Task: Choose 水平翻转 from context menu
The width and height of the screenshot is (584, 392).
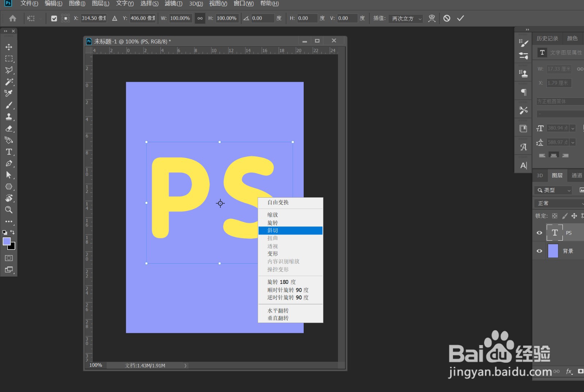Action: click(x=290, y=311)
